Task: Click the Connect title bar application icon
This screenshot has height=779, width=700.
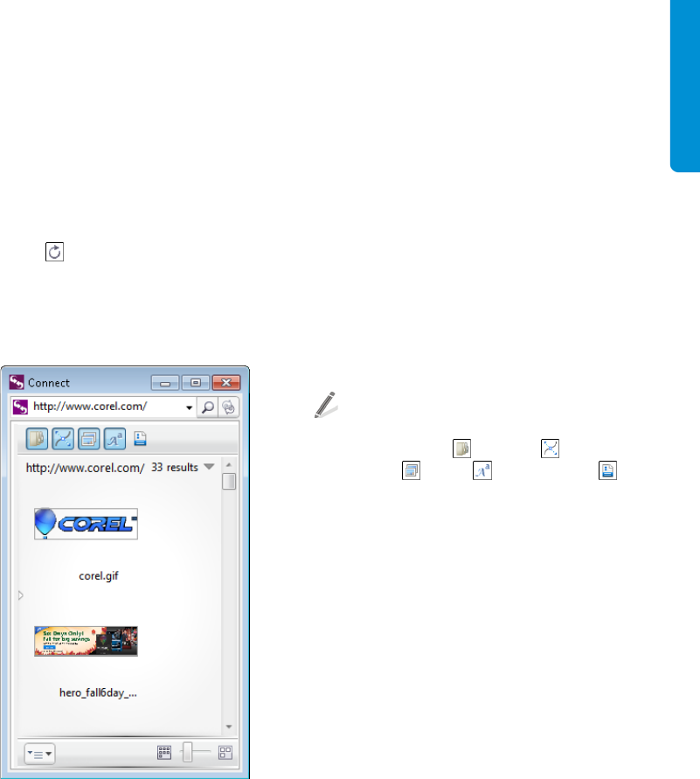Action: [17, 382]
